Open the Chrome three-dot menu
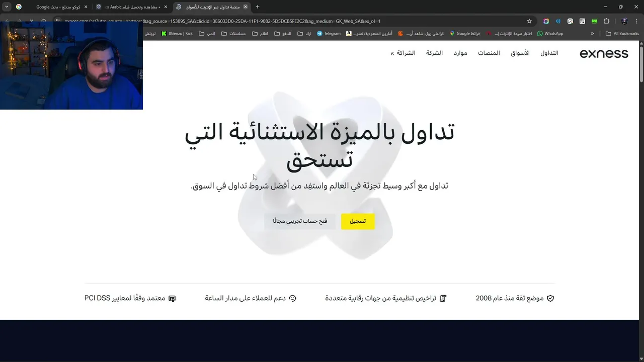The width and height of the screenshot is (644, 362). point(637,21)
